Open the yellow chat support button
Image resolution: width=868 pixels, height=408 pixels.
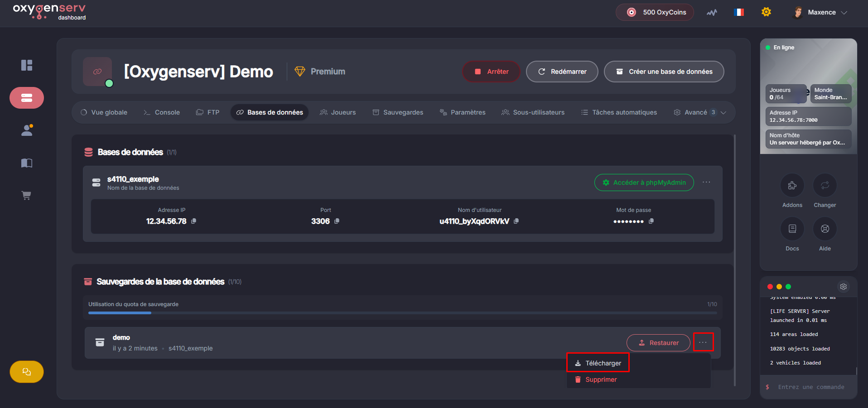27,372
